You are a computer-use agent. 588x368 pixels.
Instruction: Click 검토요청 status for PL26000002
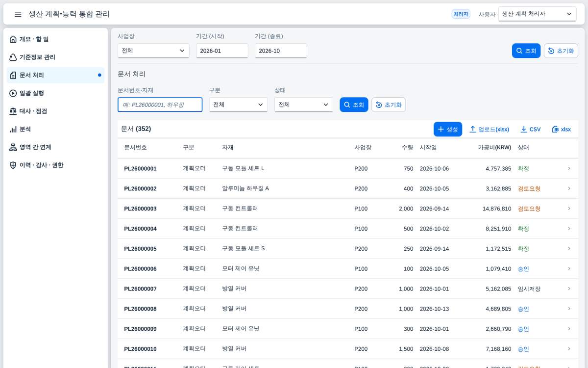click(529, 188)
